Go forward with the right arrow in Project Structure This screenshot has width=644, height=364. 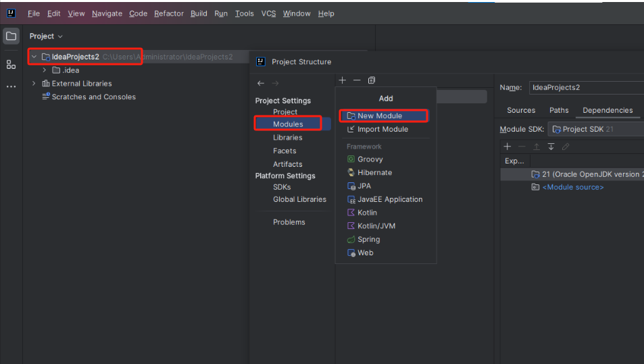(275, 83)
